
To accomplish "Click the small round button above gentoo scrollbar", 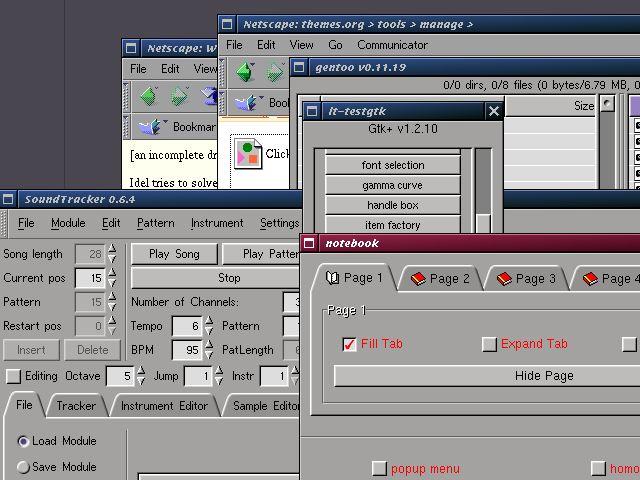I will (x=607, y=104).
